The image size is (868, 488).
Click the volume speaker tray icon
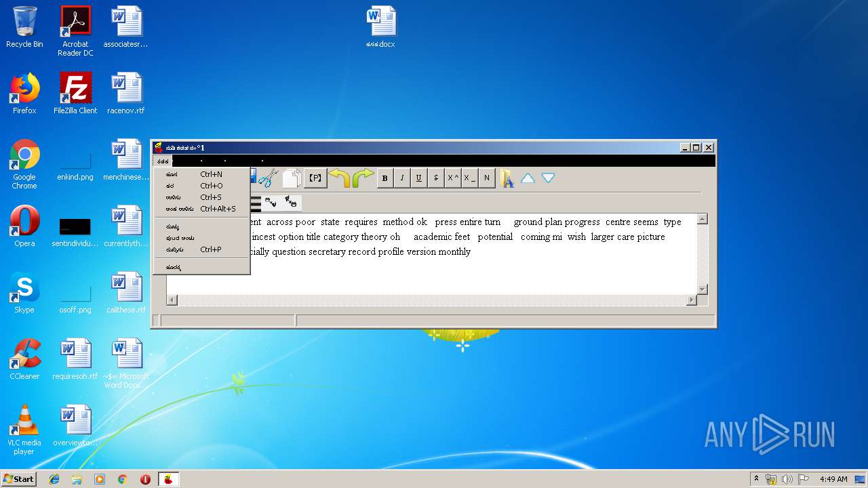787,479
